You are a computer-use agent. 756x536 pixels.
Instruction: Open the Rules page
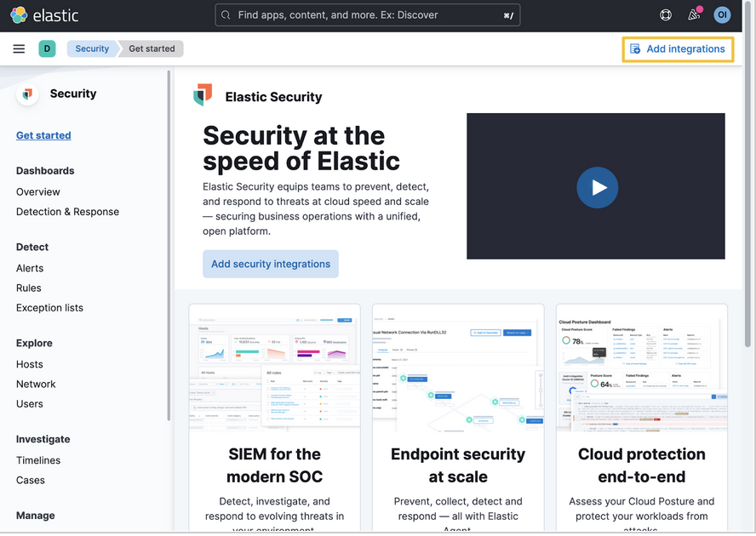28,288
